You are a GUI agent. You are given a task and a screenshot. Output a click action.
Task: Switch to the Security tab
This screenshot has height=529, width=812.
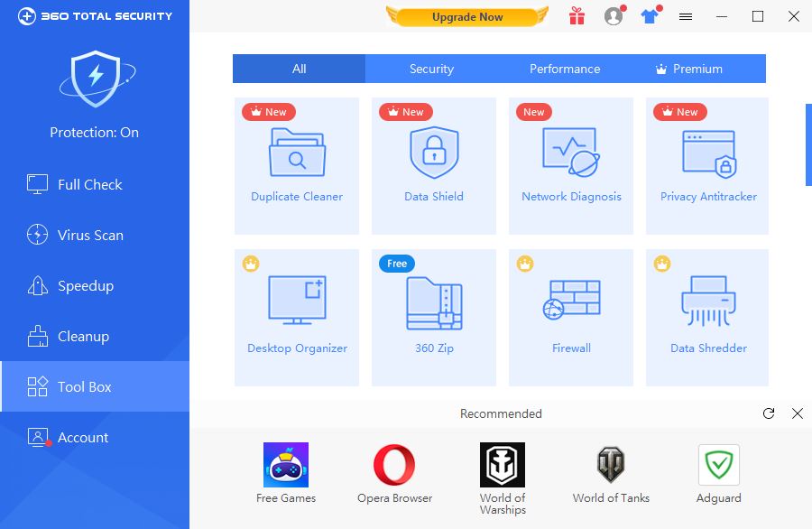432,69
